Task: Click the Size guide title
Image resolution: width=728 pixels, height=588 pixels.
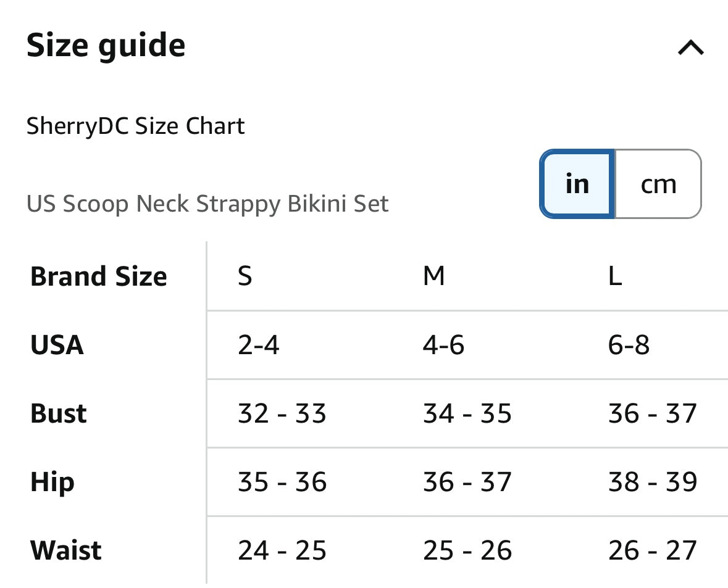Action: click(x=106, y=44)
